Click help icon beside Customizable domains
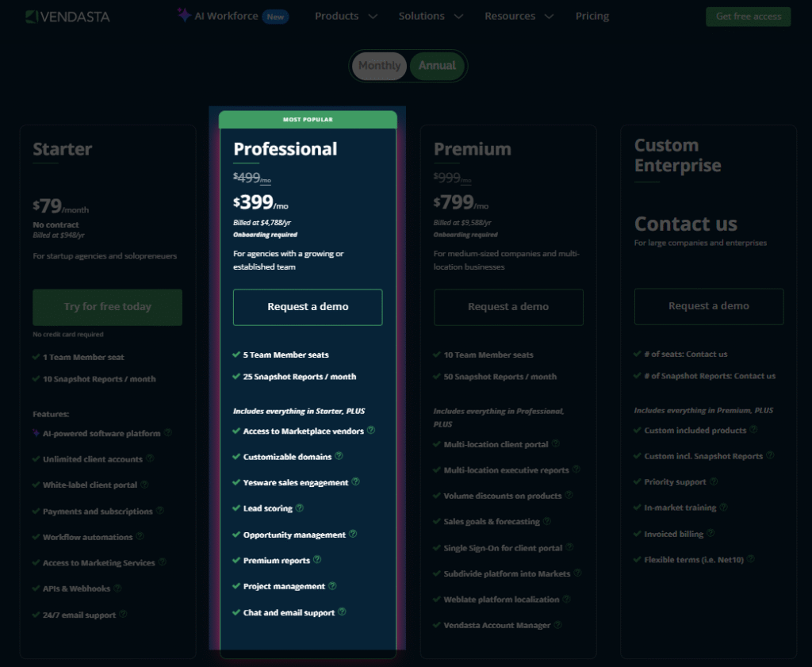The width and height of the screenshot is (812, 667). [x=339, y=456]
